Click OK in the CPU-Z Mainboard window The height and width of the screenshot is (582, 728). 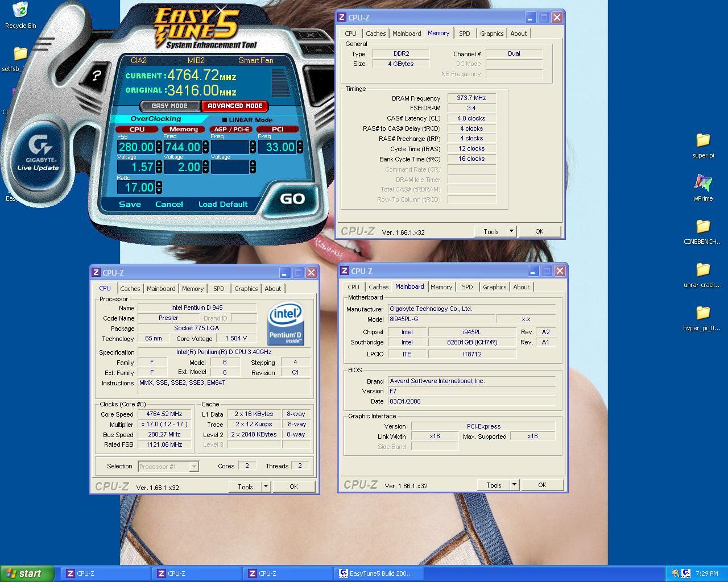542,485
